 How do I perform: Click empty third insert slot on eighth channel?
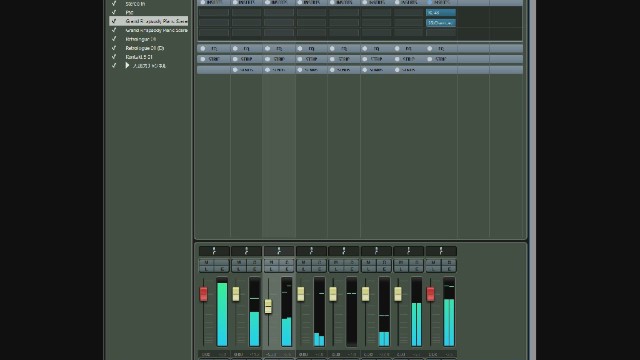coord(441,33)
